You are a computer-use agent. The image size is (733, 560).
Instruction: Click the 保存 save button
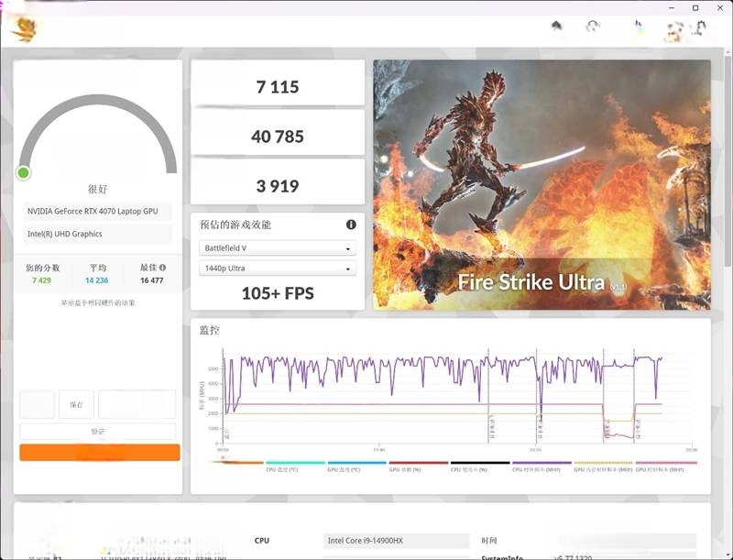click(x=77, y=404)
